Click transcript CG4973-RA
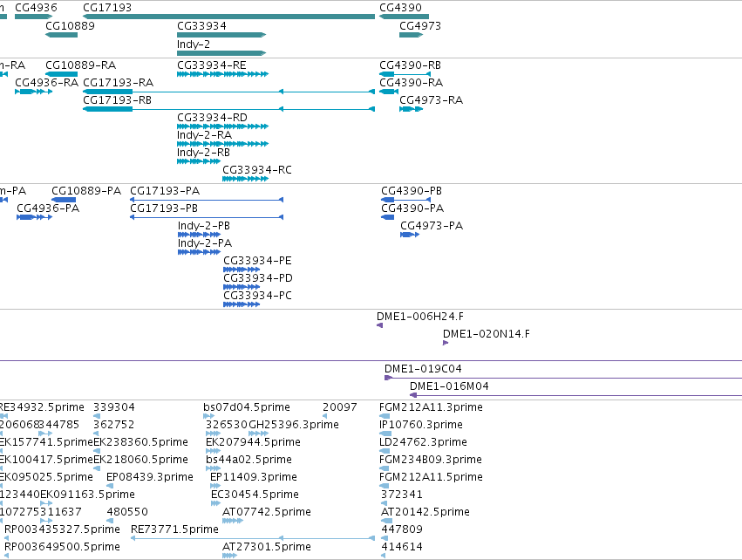This screenshot has width=742, height=560. [431, 100]
